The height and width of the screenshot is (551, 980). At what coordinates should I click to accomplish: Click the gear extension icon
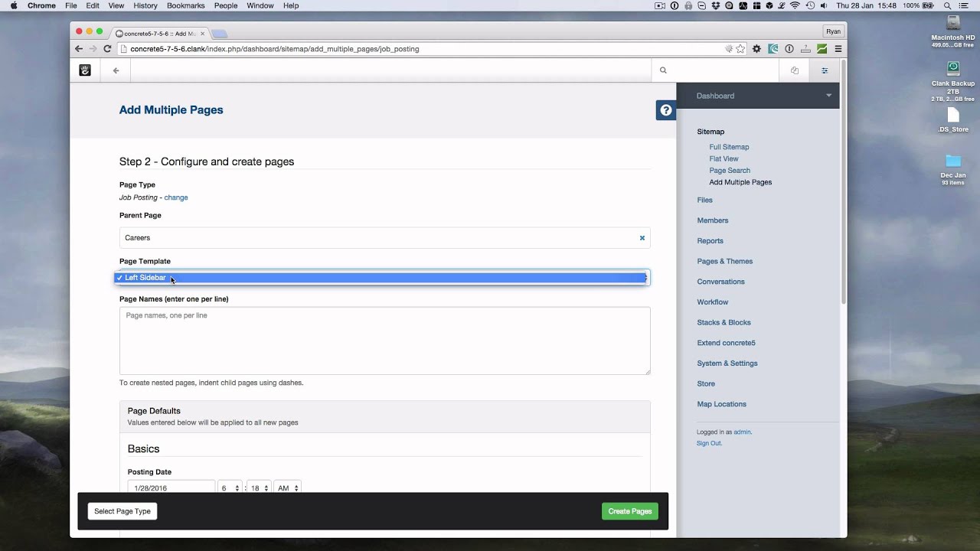point(757,49)
